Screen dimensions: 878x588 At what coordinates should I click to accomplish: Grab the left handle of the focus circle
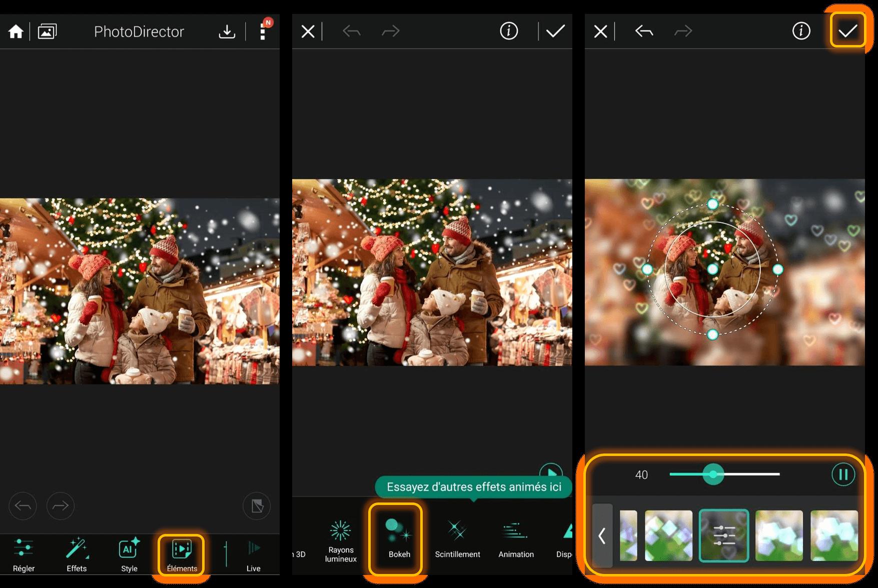647,269
